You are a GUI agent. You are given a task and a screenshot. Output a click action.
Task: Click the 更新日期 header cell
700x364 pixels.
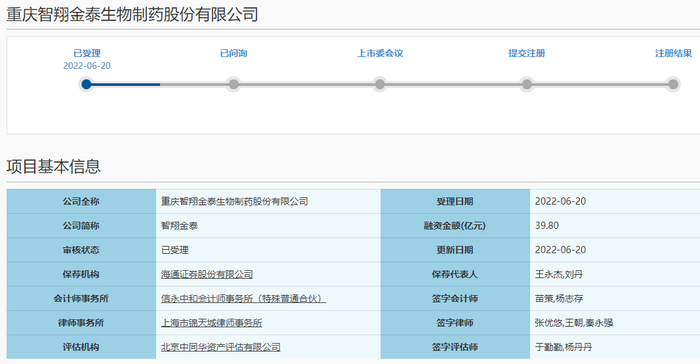point(455,250)
